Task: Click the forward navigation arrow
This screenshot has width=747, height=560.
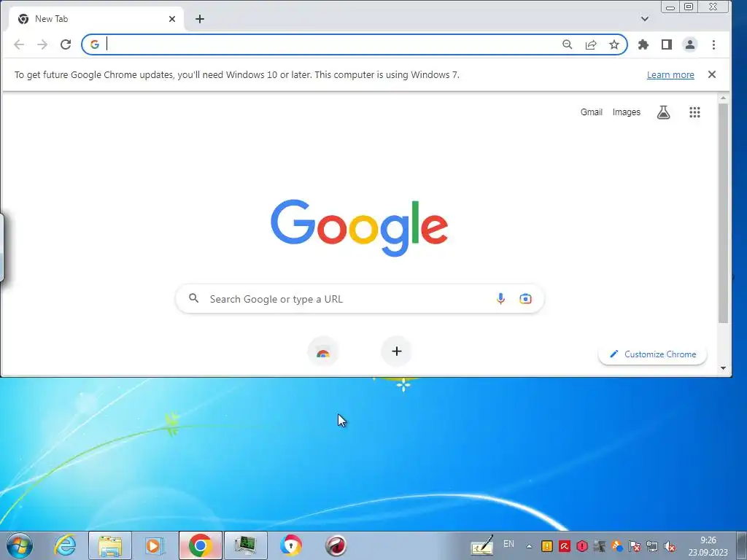Action: pos(42,44)
